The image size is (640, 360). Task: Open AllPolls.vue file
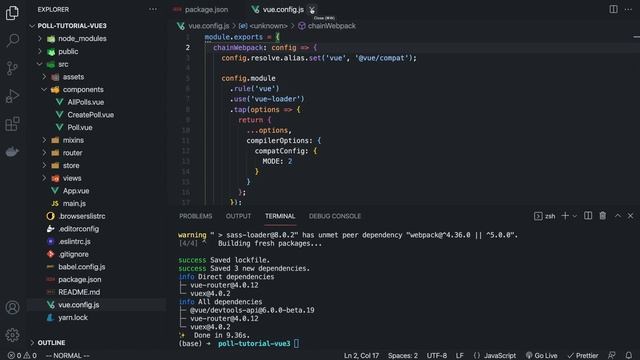[85, 102]
